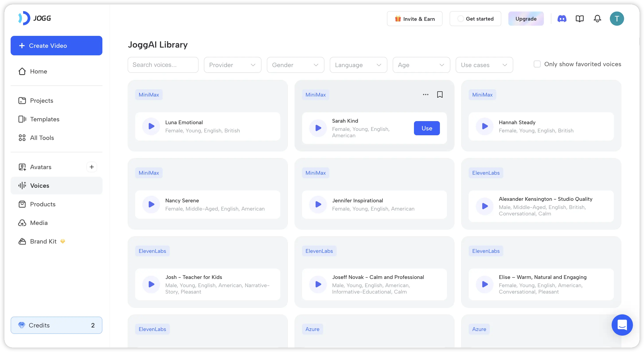Play the Elise voice preview
The height and width of the screenshot is (352, 644).
tap(484, 284)
